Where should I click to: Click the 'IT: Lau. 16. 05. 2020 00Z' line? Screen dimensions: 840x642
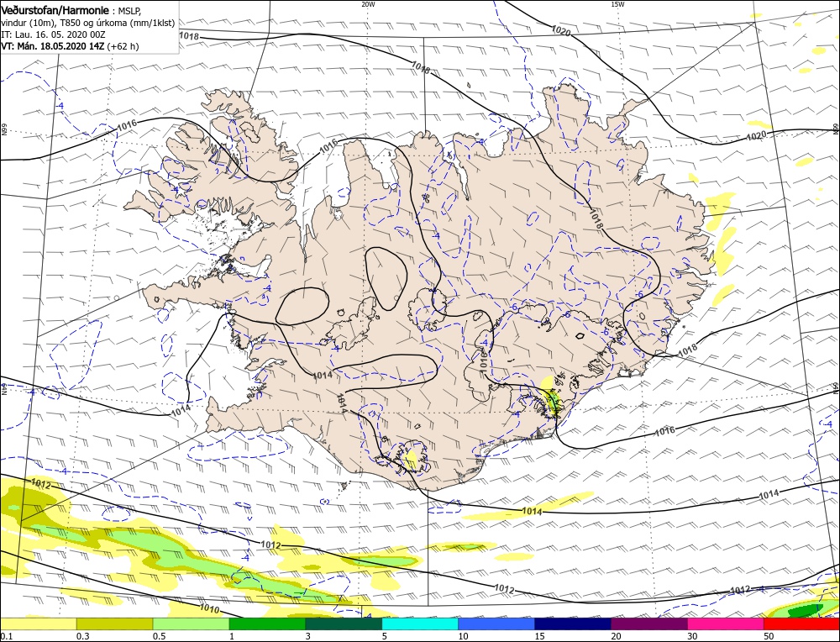click(x=53, y=34)
